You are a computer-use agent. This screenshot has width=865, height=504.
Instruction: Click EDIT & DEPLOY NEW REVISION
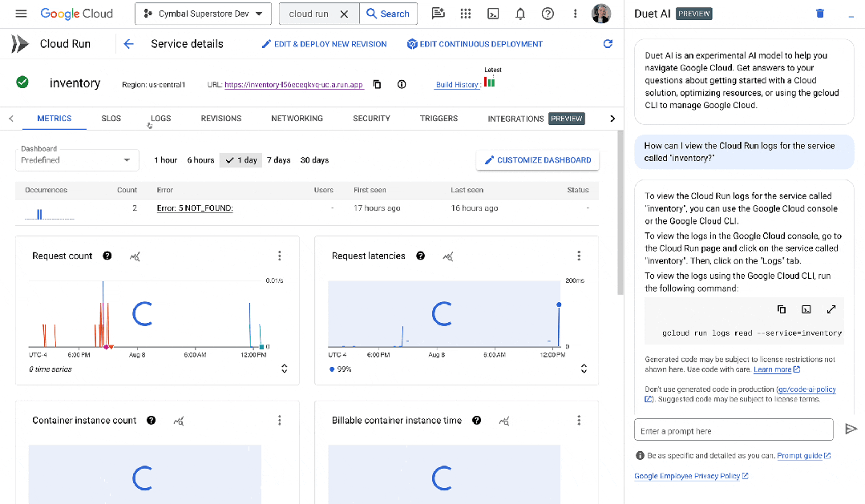(x=325, y=44)
